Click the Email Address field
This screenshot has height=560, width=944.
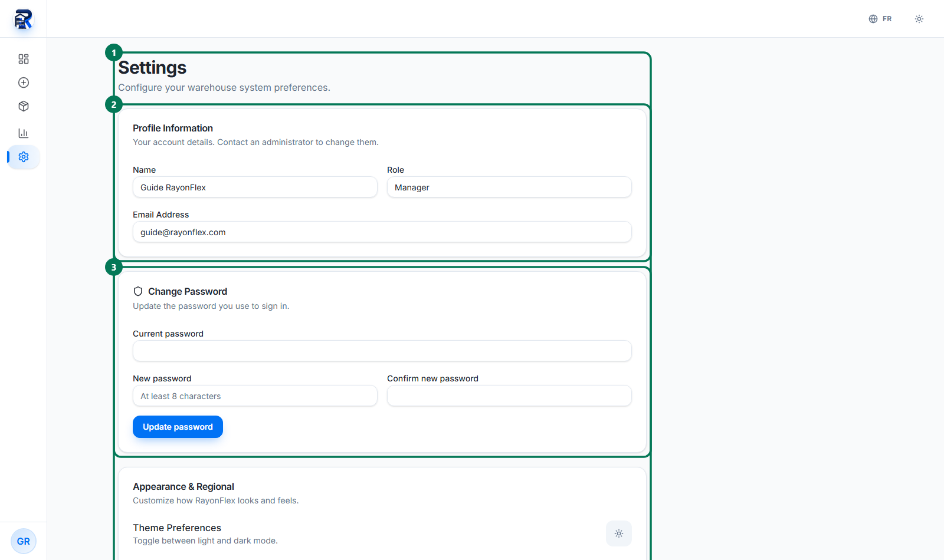pos(382,232)
